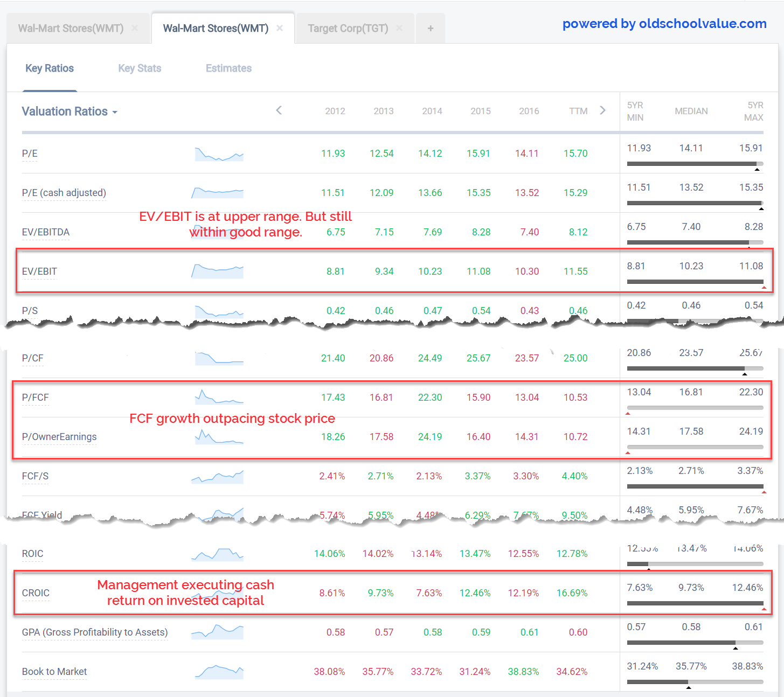The image size is (784, 697).
Task: Select CROIC TTM value 16.69%
Action: [572, 593]
